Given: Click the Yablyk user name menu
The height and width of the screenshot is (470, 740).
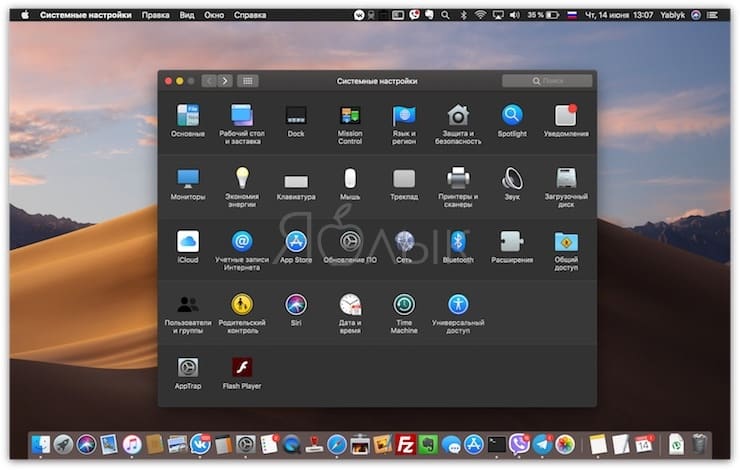Looking at the screenshot, I should coord(673,15).
